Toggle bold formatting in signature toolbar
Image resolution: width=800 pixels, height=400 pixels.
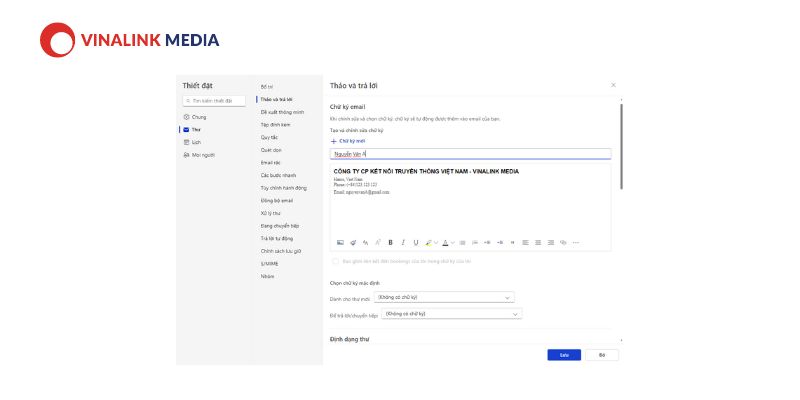pyautogui.click(x=390, y=243)
